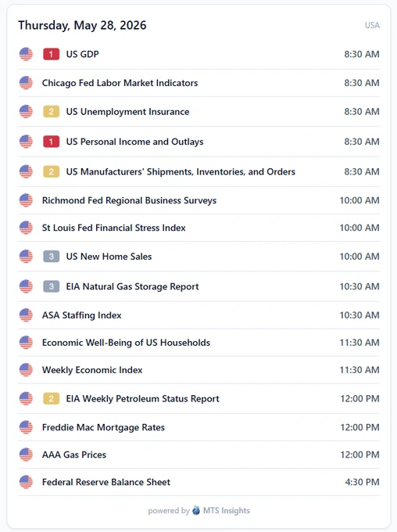Screen dimensions: 397x532
Task: Click the flag icon beside EIA Natural Gas Storage Report
Action: 26,286
